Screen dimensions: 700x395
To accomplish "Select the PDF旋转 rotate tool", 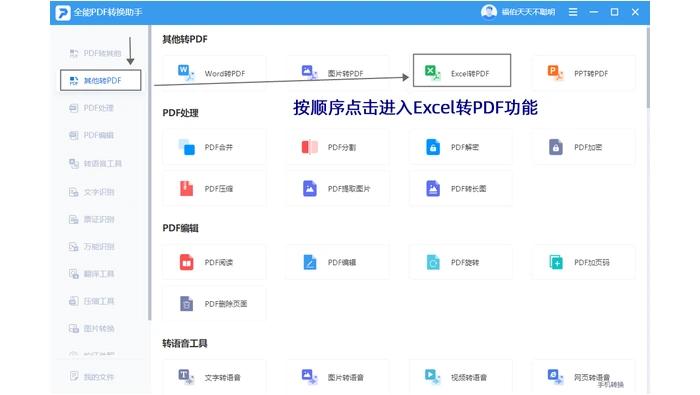I will click(x=461, y=262).
